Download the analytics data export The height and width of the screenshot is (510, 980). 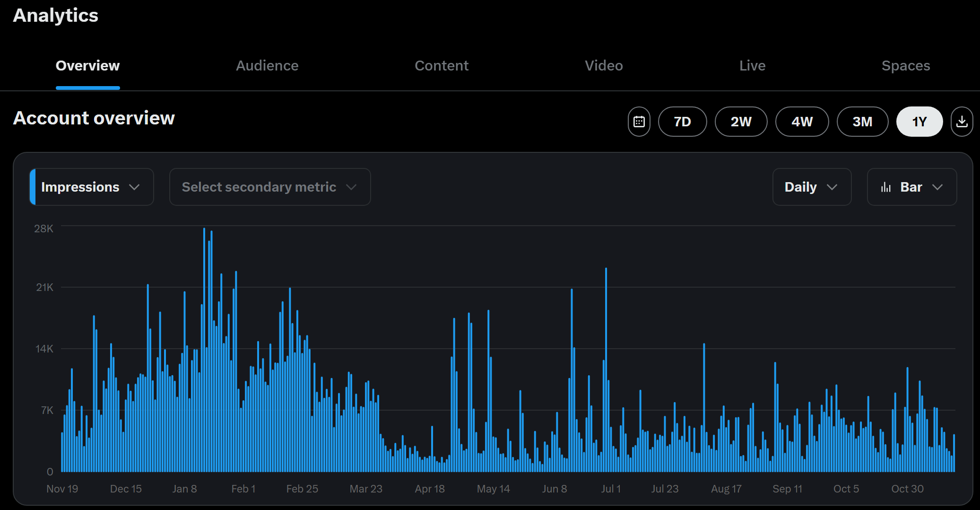[962, 122]
